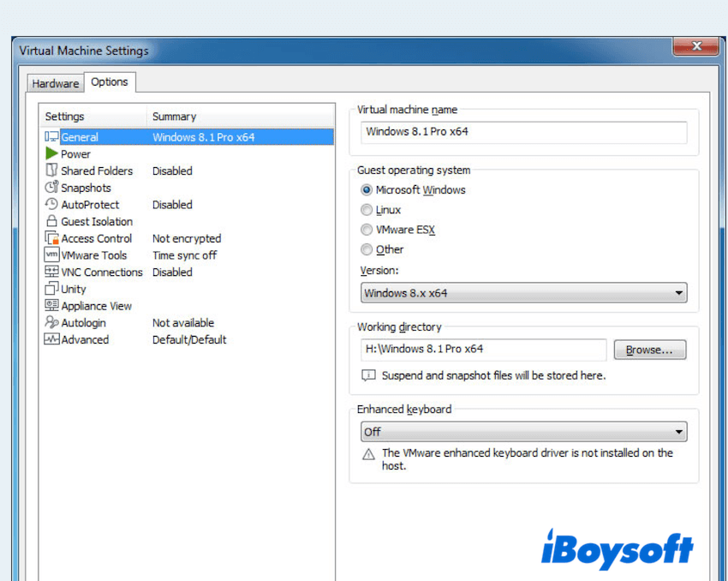The image size is (728, 581).
Task: Click the Access Control lock icon
Action: pyautogui.click(x=51, y=237)
